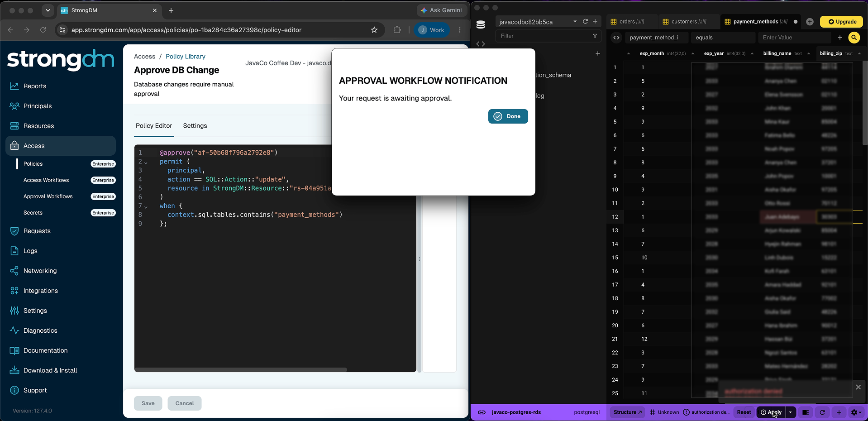Open the Chrome Work profile button
This screenshot has width=868, height=421.
pyautogui.click(x=432, y=30)
